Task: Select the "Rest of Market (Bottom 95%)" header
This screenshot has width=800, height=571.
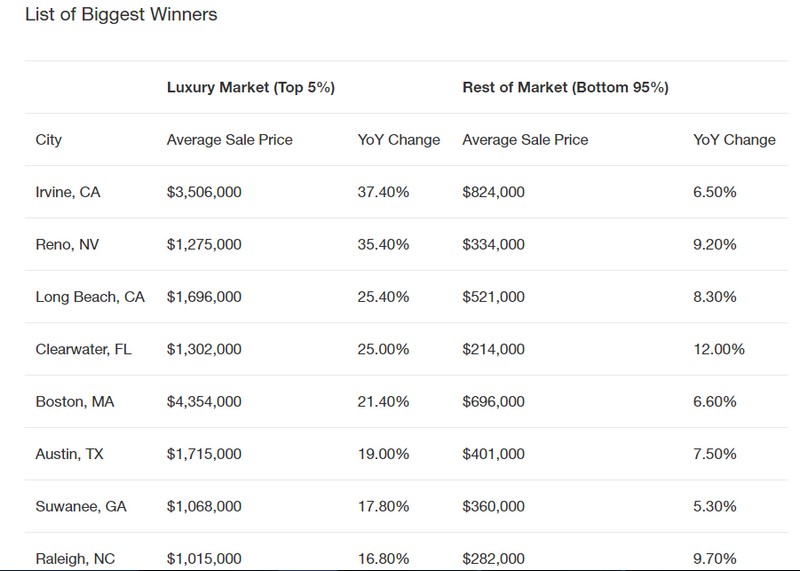Action: 565,88
